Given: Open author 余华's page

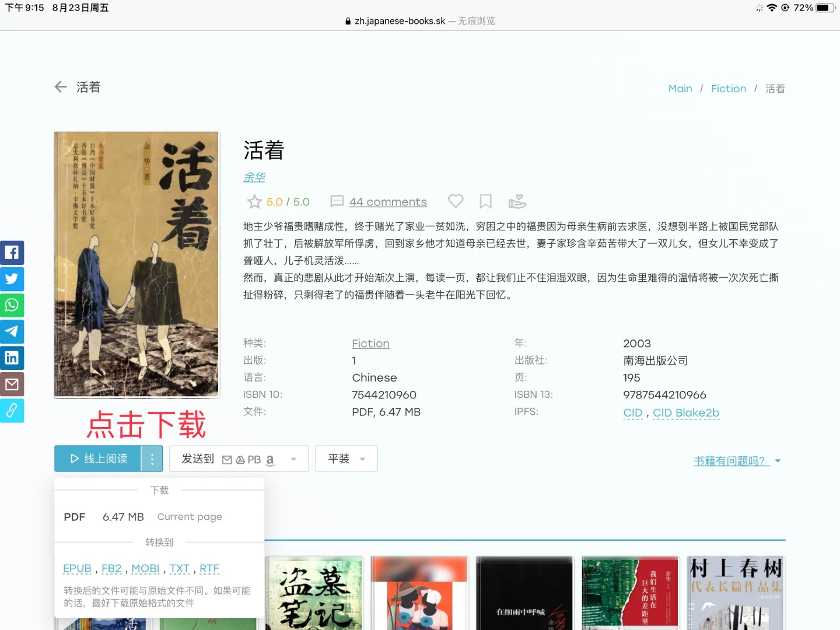Looking at the screenshot, I should (x=254, y=177).
